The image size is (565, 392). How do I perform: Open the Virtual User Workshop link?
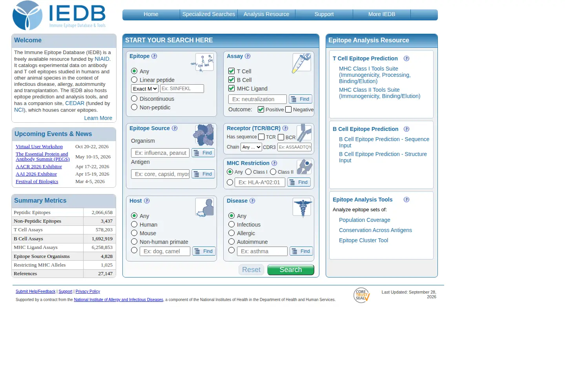39,147
